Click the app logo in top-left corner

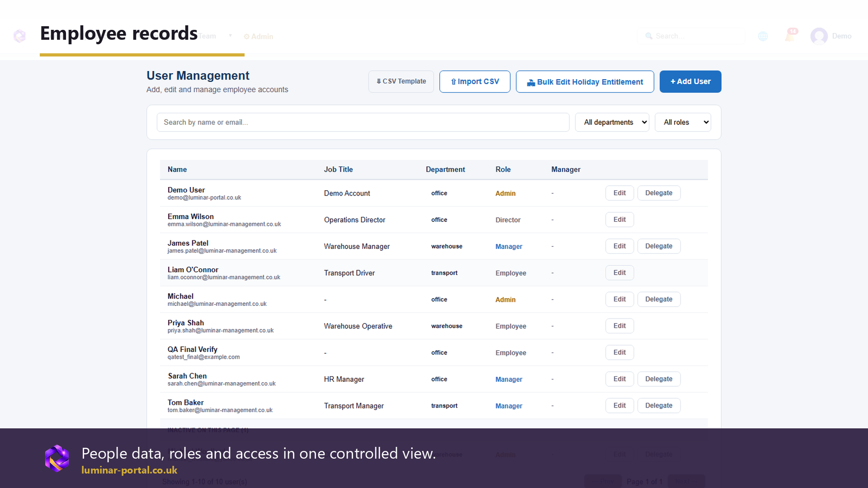pyautogui.click(x=19, y=36)
